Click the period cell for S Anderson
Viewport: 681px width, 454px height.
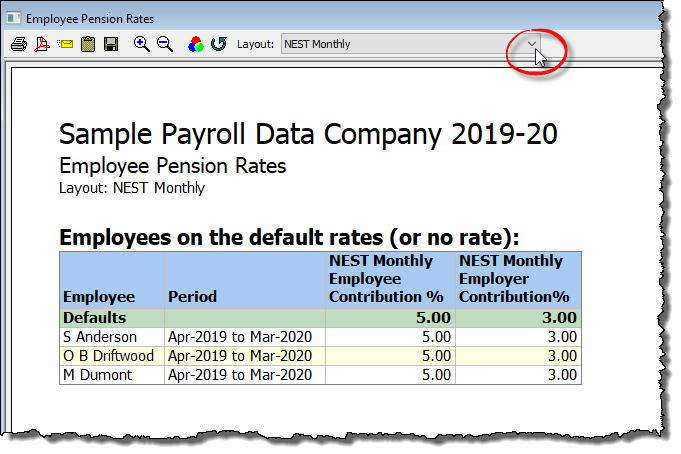click(x=245, y=337)
